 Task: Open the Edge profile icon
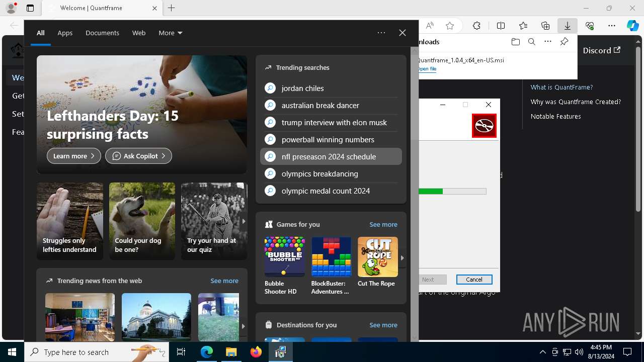pyautogui.click(x=11, y=8)
